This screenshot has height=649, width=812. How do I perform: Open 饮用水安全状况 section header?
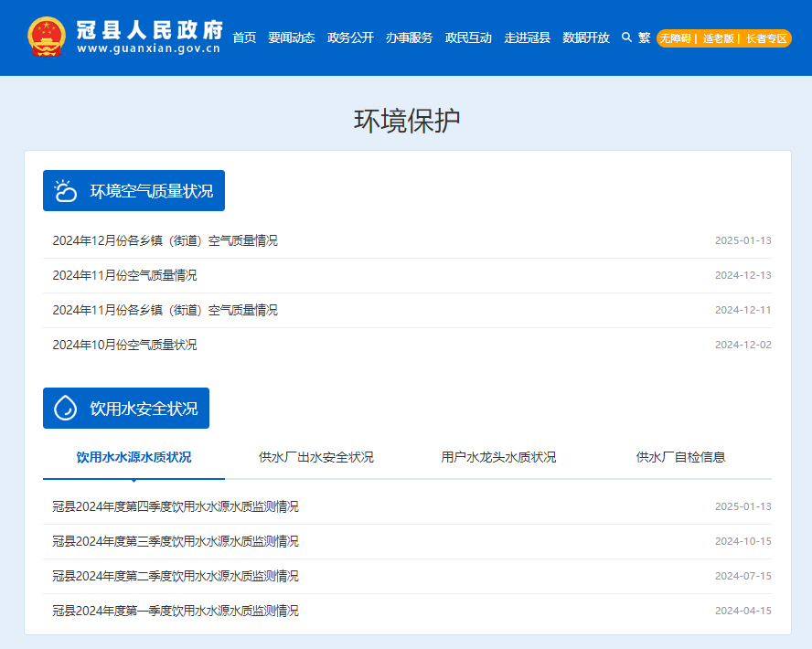pos(126,409)
